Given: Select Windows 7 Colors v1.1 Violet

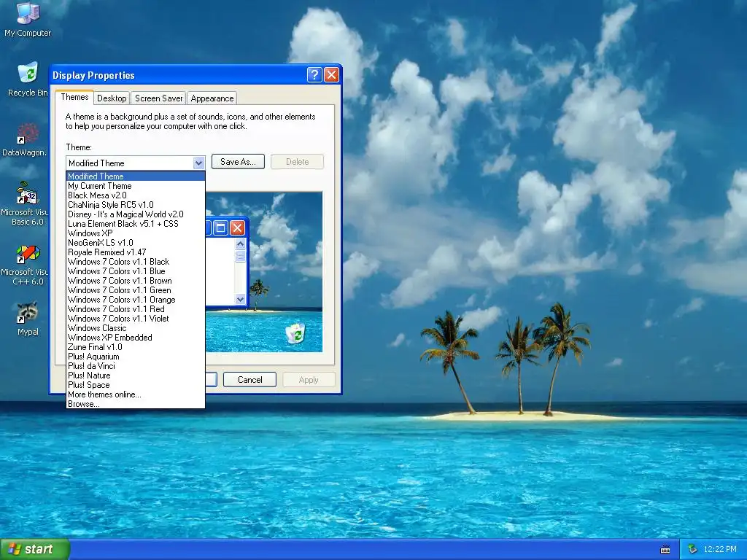Looking at the screenshot, I should [135, 319].
